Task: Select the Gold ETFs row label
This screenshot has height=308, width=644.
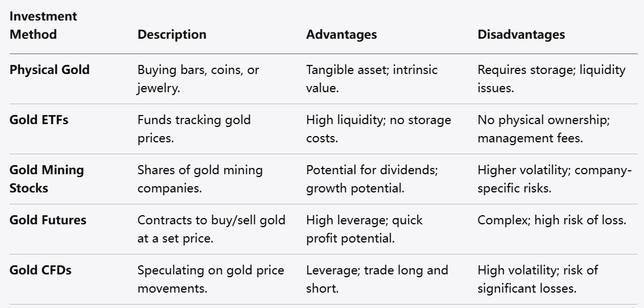Action: pyautogui.click(x=39, y=120)
